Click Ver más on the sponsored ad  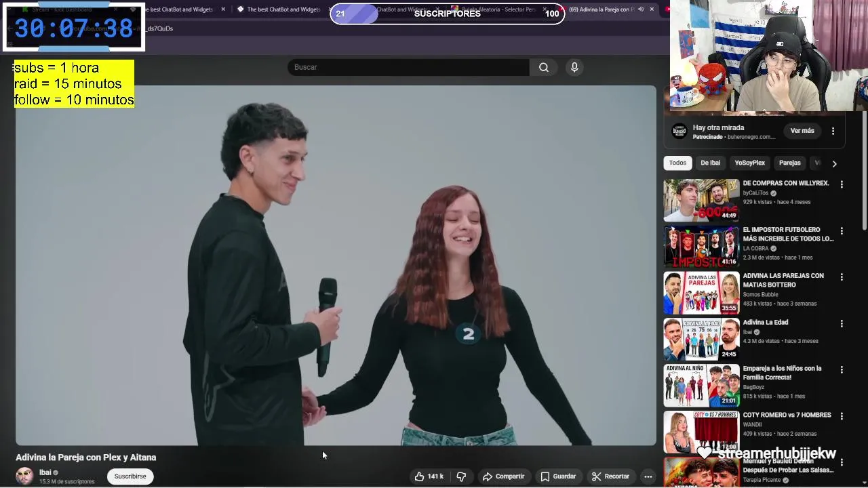click(802, 131)
